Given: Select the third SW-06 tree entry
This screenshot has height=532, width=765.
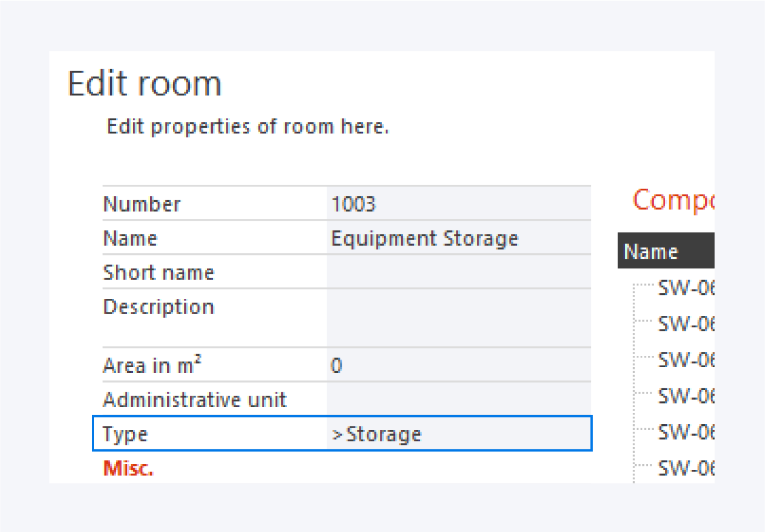Looking at the screenshot, I should 686,360.
